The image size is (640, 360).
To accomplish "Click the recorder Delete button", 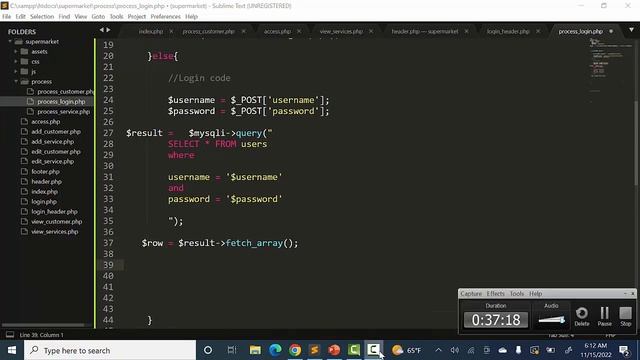I will point(582,316).
